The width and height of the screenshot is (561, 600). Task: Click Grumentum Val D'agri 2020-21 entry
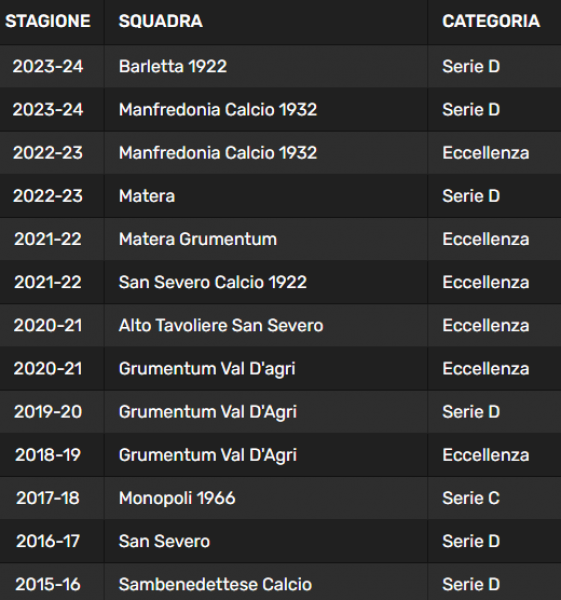pyautogui.click(x=207, y=369)
